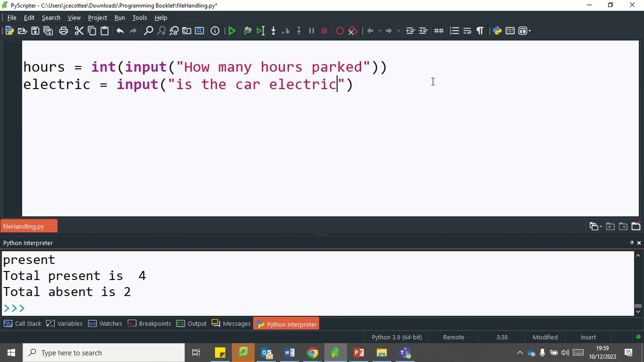Switch to the Output tab
The image size is (644, 362).
pos(192,324)
